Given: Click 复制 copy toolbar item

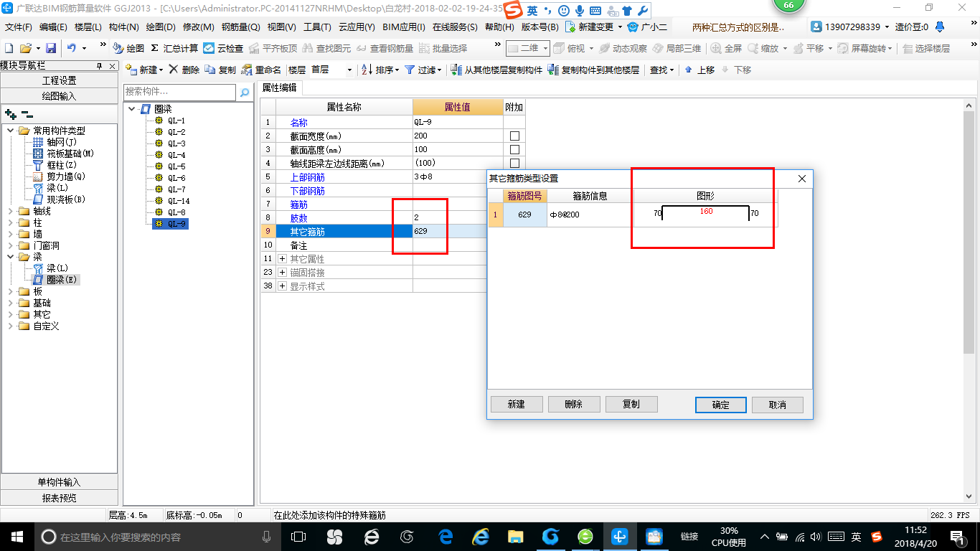Looking at the screenshot, I should click(220, 70).
